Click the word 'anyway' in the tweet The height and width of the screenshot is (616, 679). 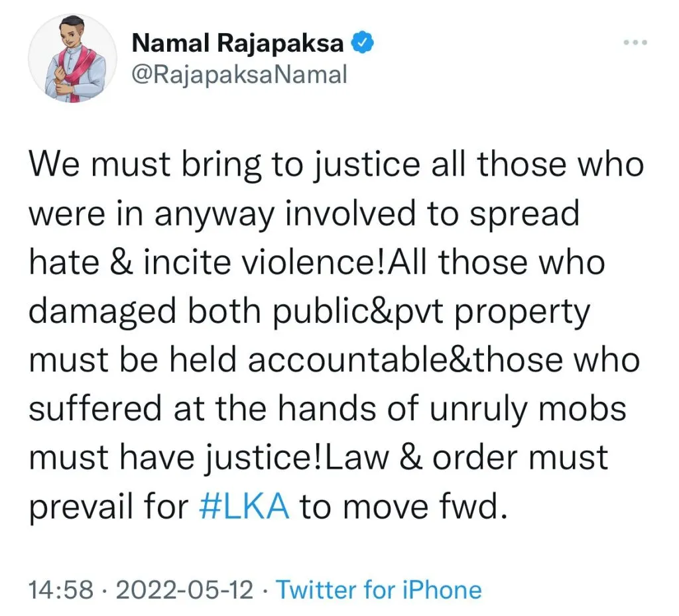coord(215,214)
